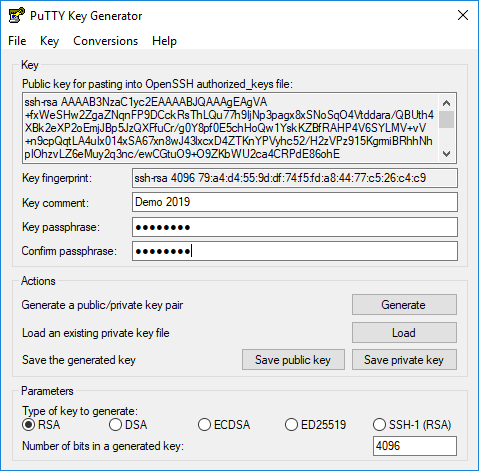Click the Key fingerprint field
Screen dimensions: 479x471
(295, 178)
